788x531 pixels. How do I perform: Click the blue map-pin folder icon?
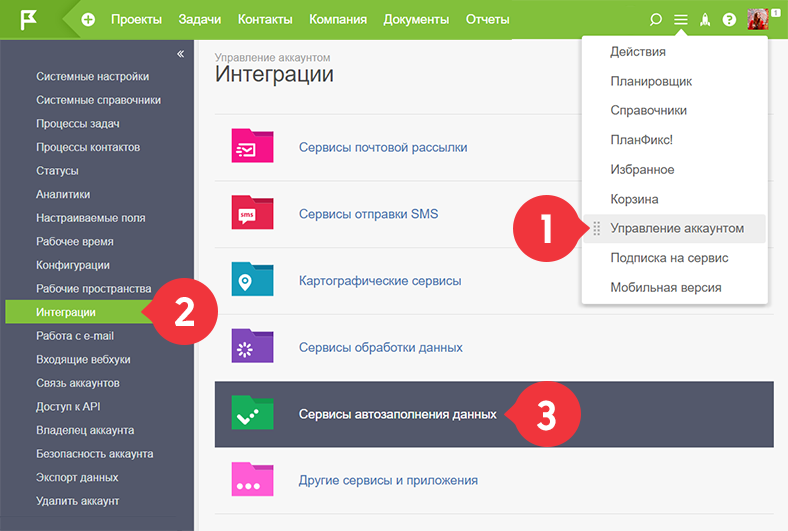[x=252, y=279]
